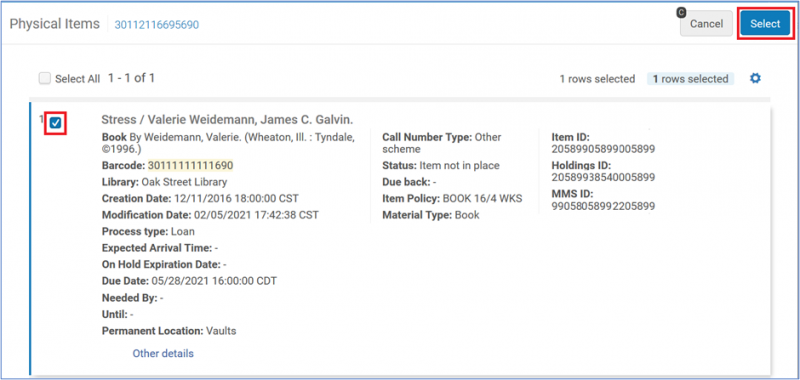The image size is (800, 380).
Task: Click the Status: Item not in place text
Action: click(x=441, y=165)
